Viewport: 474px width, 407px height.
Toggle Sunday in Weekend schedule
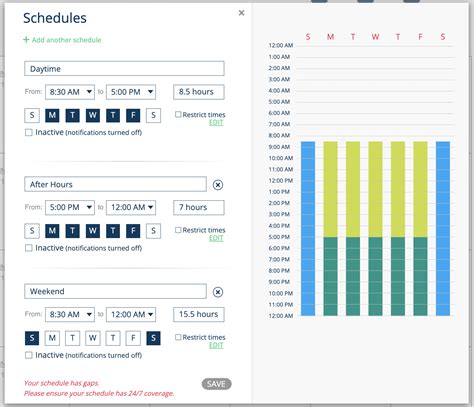[32, 338]
